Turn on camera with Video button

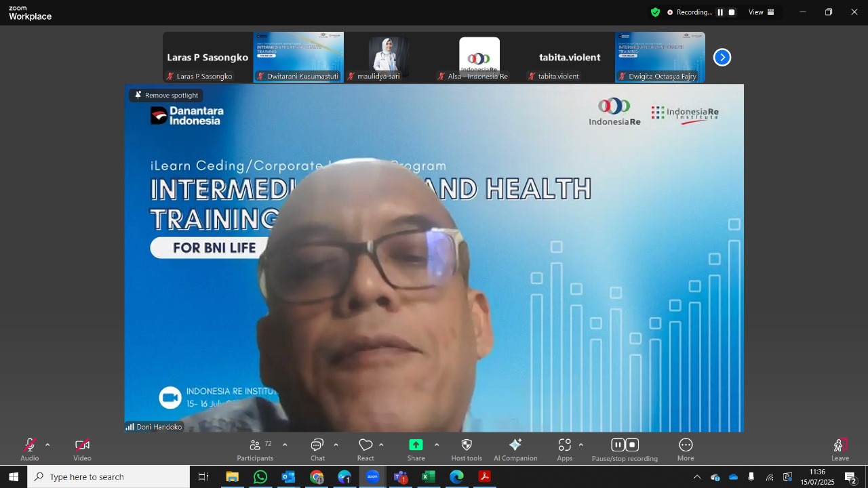(x=82, y=449)
